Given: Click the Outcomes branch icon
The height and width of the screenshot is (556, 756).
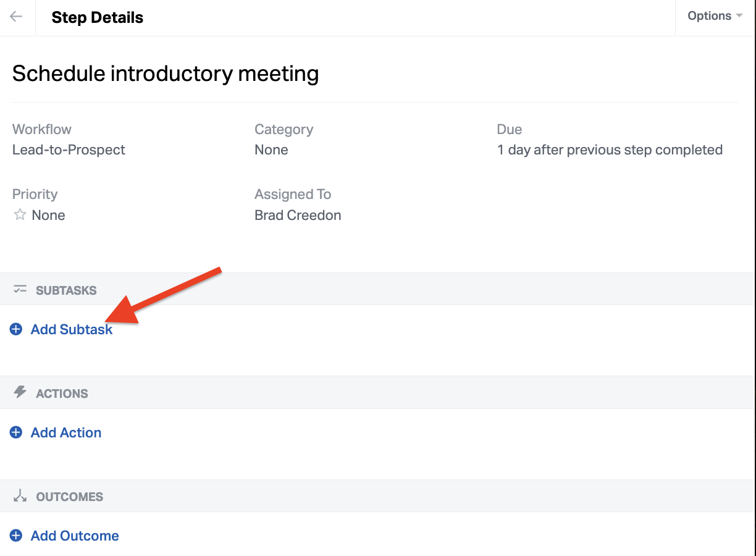Looking at the screenshot, I should [x=20, y=496].
